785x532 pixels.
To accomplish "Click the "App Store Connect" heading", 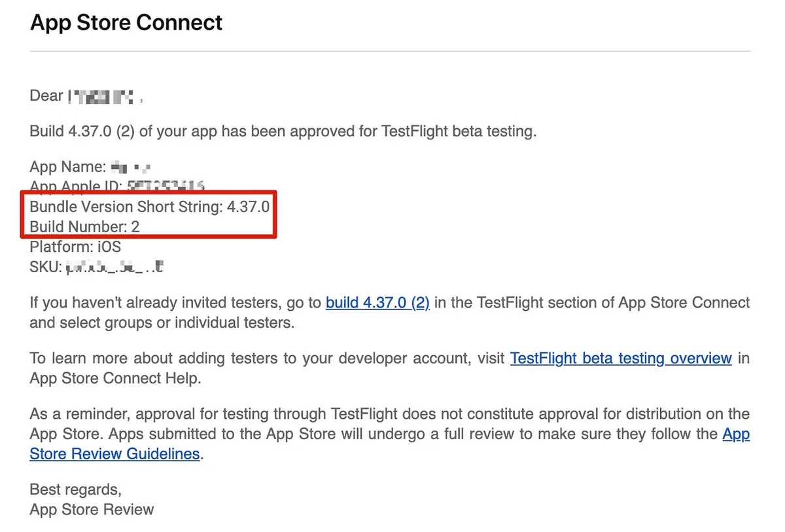I will tap(126, 23).
